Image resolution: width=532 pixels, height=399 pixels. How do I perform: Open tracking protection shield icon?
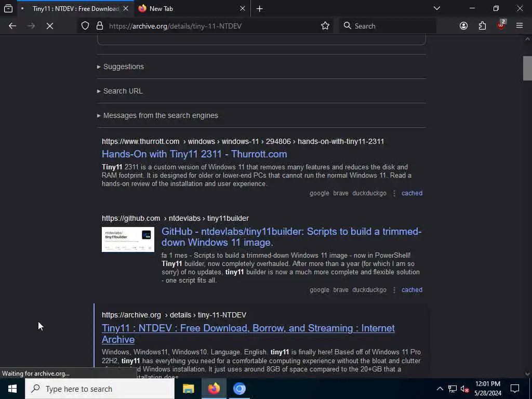click(85, 26)
